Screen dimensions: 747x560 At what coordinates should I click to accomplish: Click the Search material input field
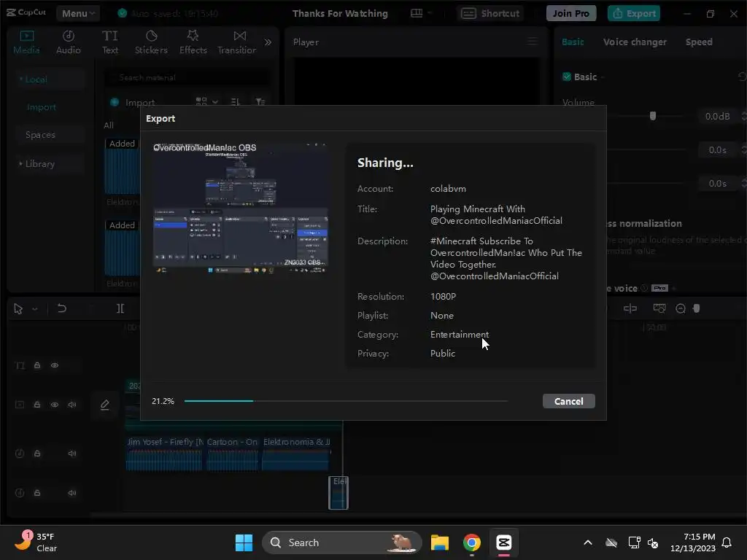188,77
